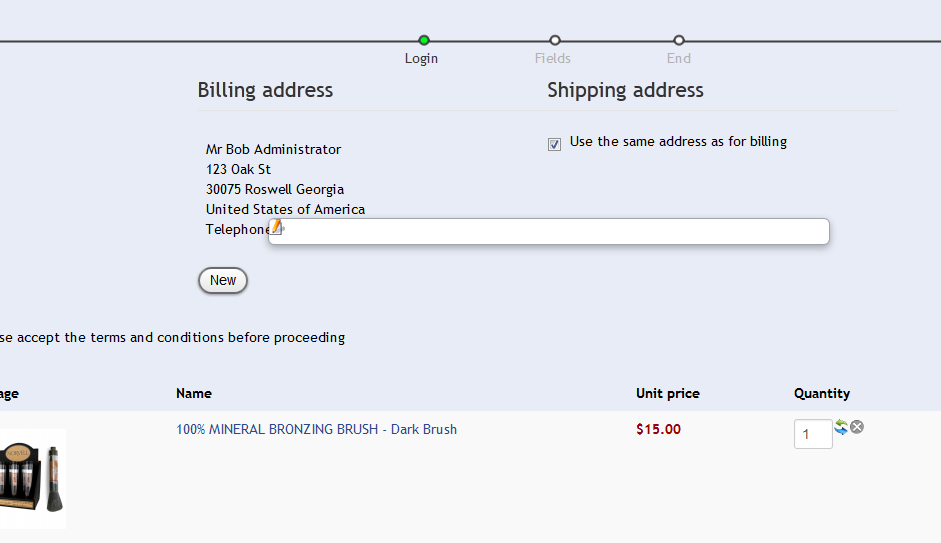
Task: Click the wide white text field
Action: tap(555, 231)
